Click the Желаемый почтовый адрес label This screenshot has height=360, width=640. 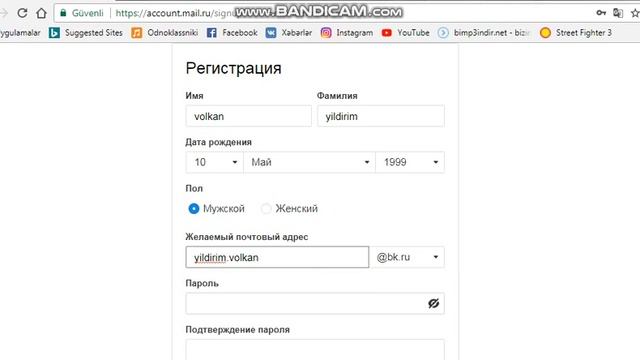[247, 237]
